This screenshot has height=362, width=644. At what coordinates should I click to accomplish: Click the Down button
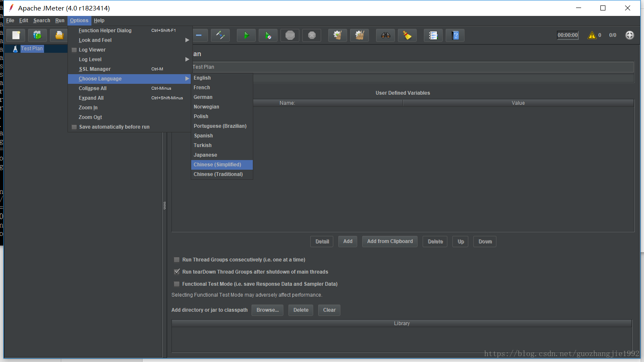[485, 241]
